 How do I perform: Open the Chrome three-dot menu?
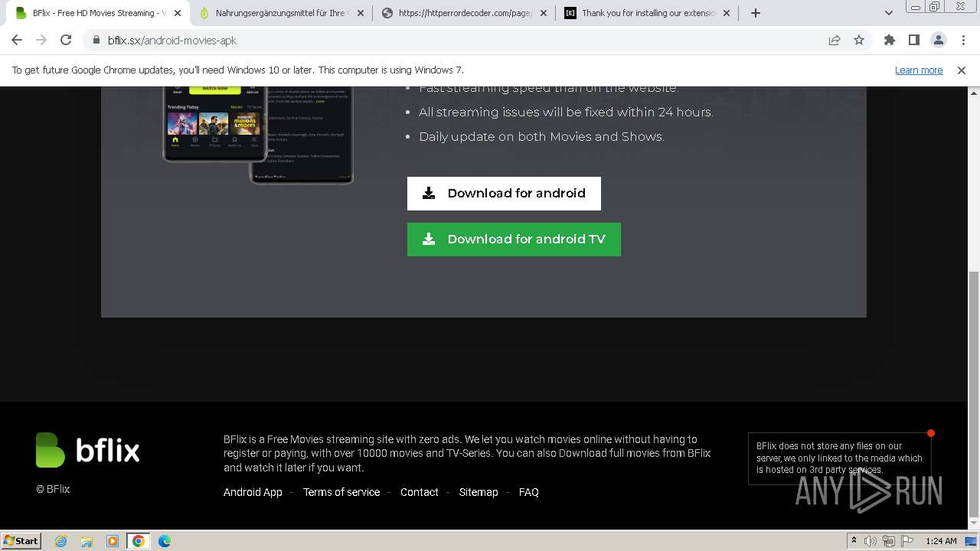962,41
